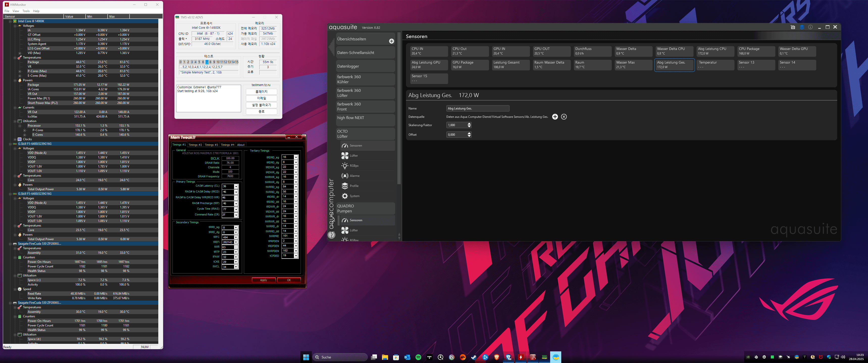868x363 pixels.
Task: Click the volume icon in system tray
Action: tap(843, 357)
